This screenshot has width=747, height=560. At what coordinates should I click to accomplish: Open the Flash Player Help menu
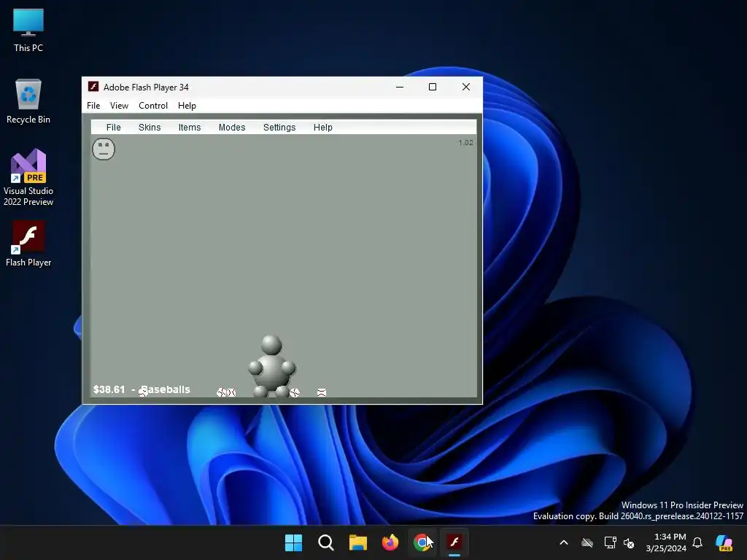pyautogui.click(x=187, y=106)
